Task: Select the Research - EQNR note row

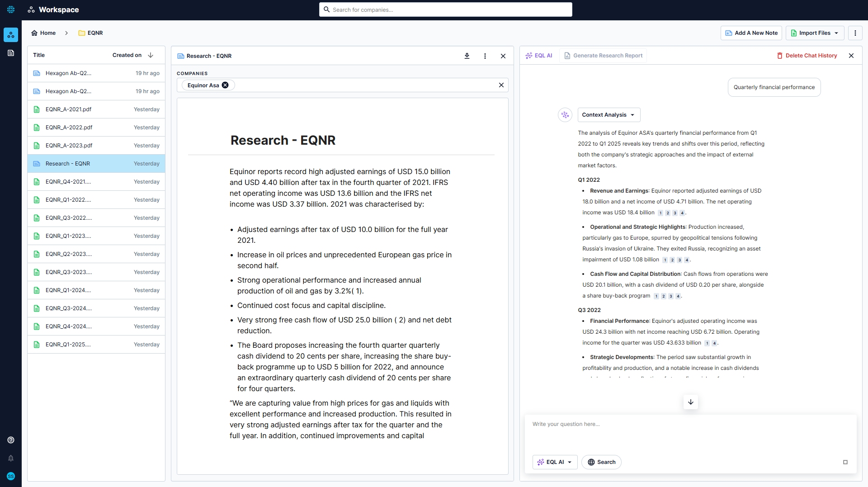Action: coord(96,164)
